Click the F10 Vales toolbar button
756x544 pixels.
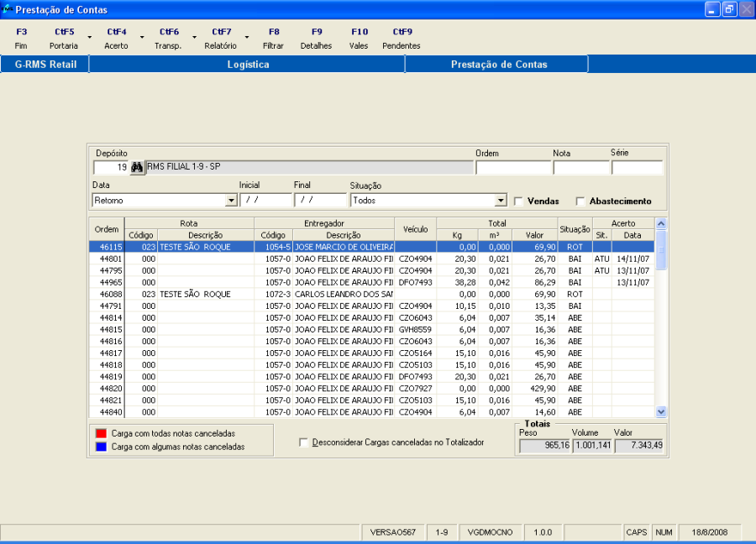(359, 39)
